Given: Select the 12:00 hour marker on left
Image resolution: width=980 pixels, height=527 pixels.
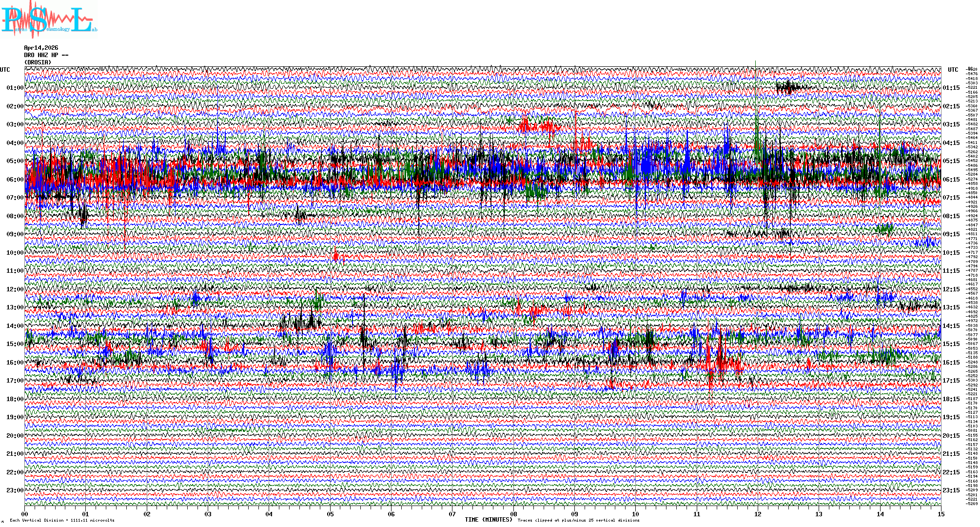Looking at the screenshot, I should tap(15, 289).
